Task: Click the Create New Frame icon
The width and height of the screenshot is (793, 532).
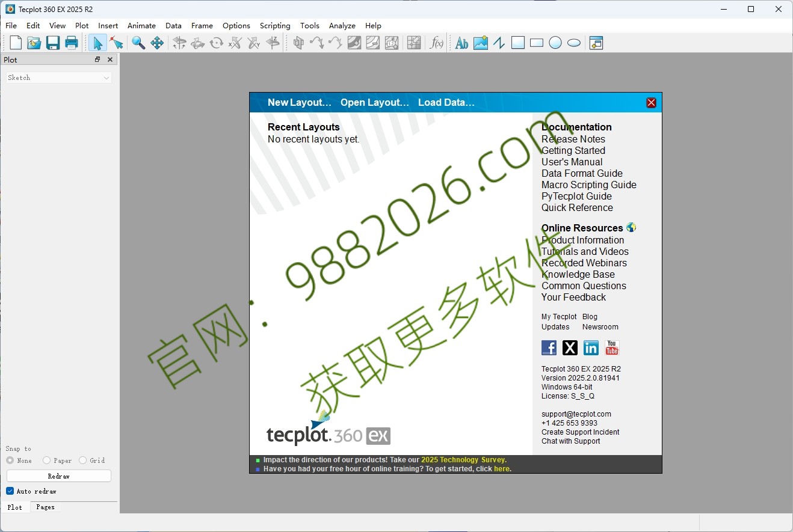Action: 596,43
